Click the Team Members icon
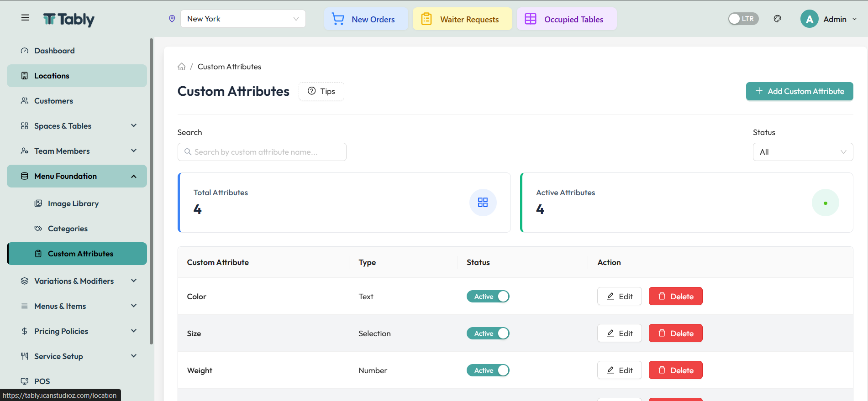This screenshot has height=401, width=868. click(x=25, y=151)
